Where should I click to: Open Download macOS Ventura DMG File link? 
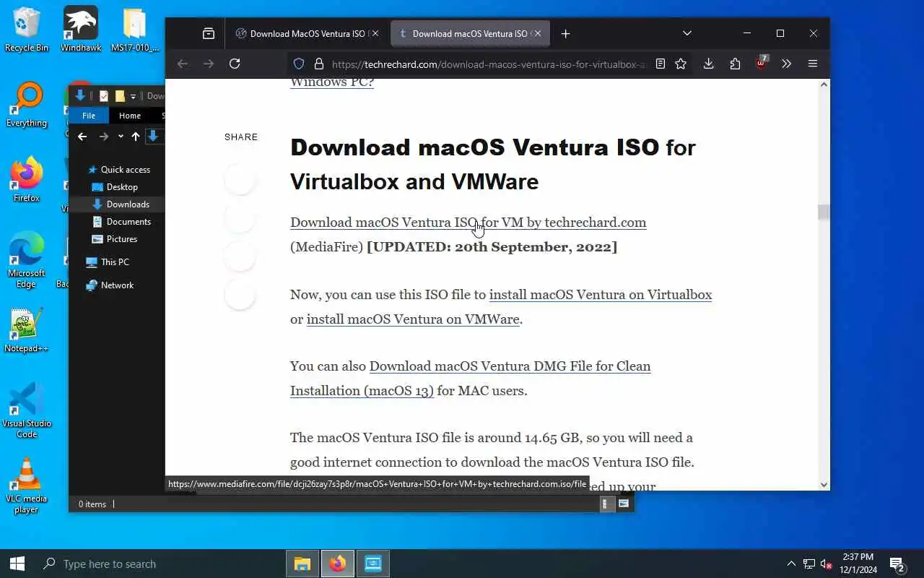tap(470, 379)
